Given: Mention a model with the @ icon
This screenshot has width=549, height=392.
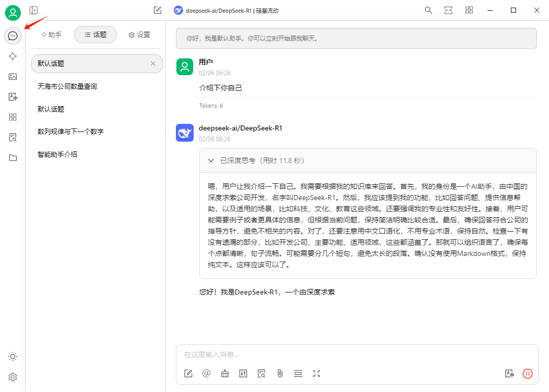Looking at the screenshot, I should coord(206,373).
